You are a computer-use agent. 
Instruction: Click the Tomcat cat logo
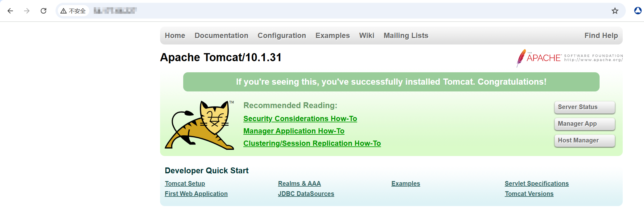[x=200, y=125]
